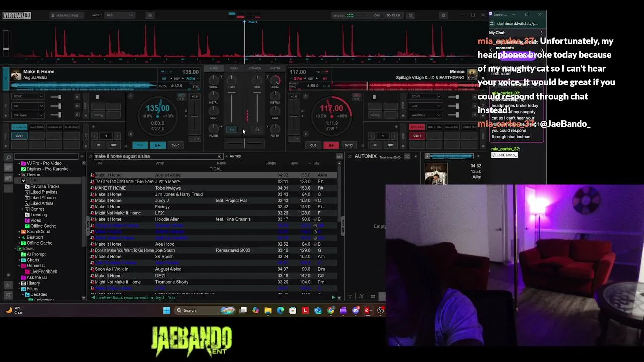
Task: Open left deck key A#m dropdown
Action: [192, 78]
